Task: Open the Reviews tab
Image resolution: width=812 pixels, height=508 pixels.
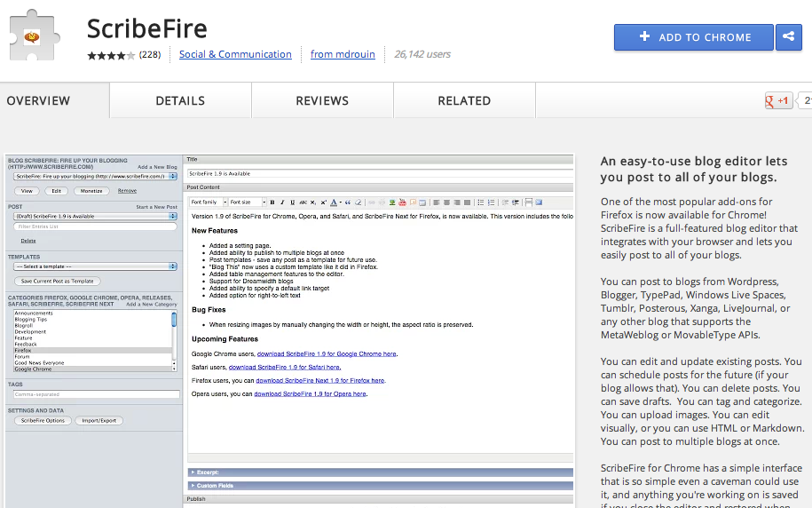Action: point(322,100)
